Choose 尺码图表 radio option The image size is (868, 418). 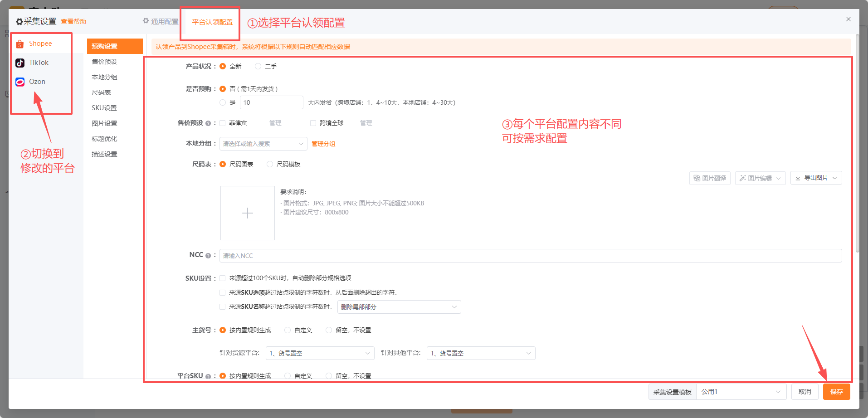tap(223, 164)
